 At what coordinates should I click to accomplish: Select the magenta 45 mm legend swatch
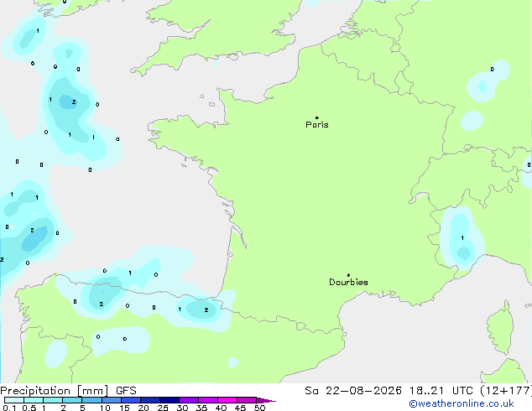click(x=247, y=400)
